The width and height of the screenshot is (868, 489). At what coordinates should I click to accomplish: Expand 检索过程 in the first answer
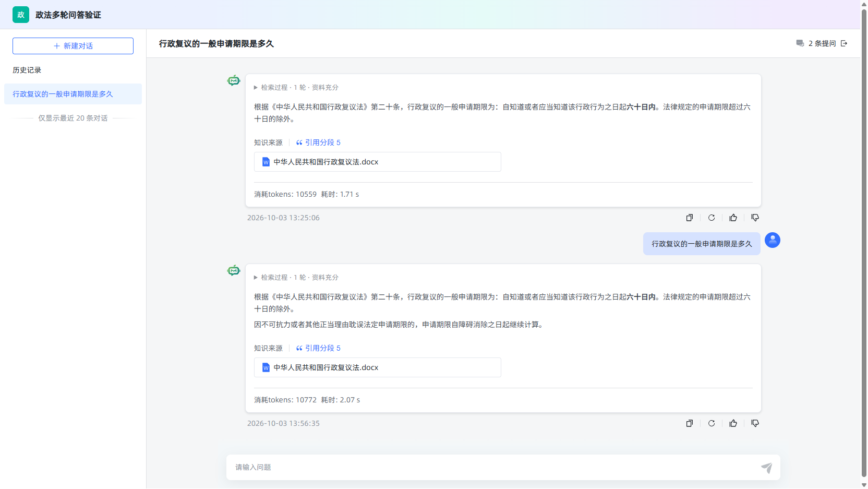coord(296,88)
